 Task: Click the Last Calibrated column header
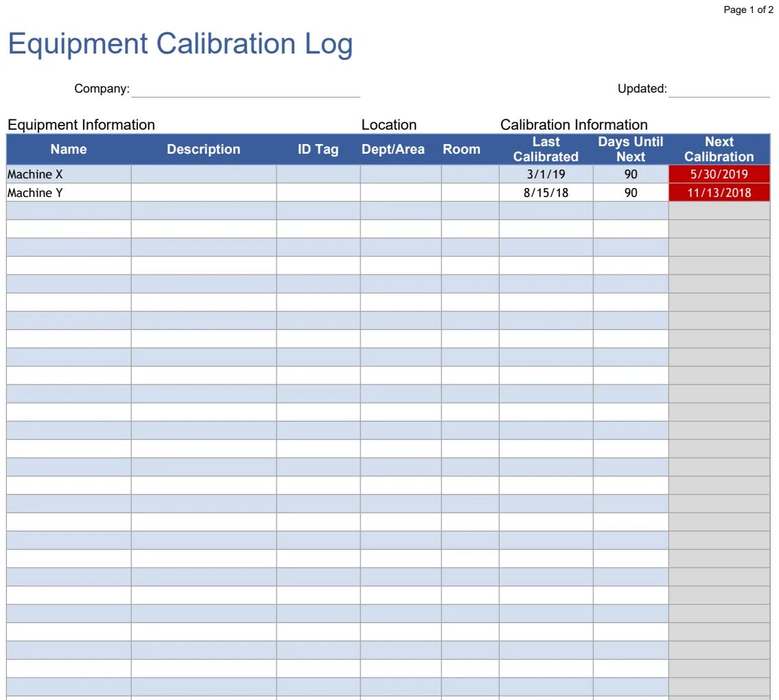point(546,149)
